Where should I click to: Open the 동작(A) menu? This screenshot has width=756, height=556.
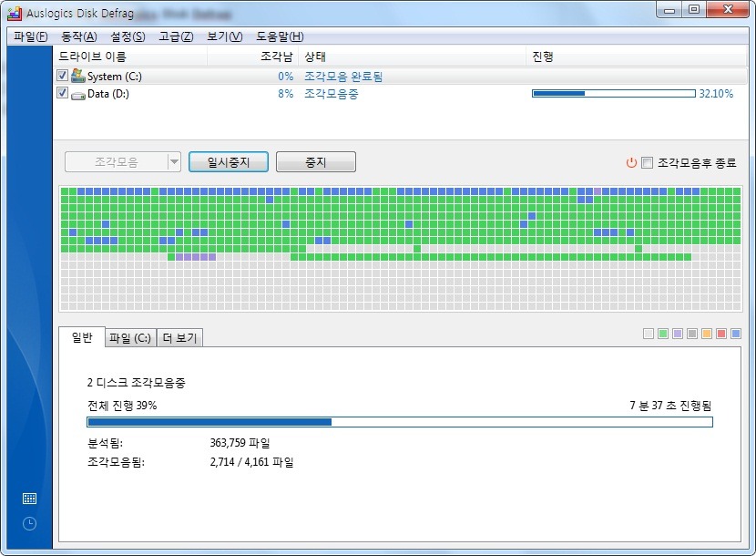pyautogui.click(x=79, y=36)
